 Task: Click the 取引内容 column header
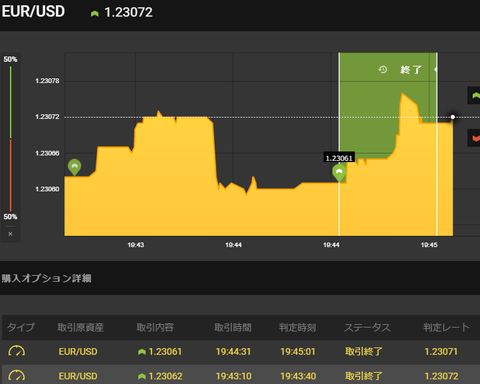pyautogui.click(x=155, y=327)
